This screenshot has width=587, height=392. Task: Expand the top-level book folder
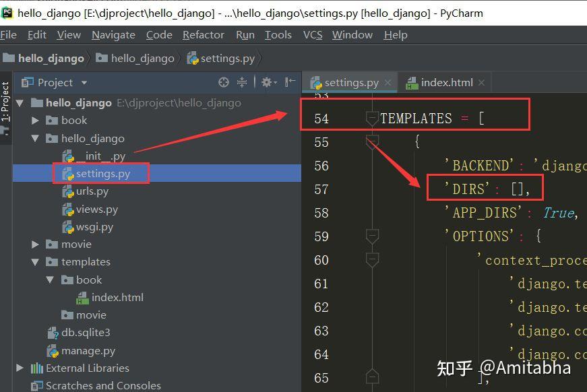tap(35, 121)
